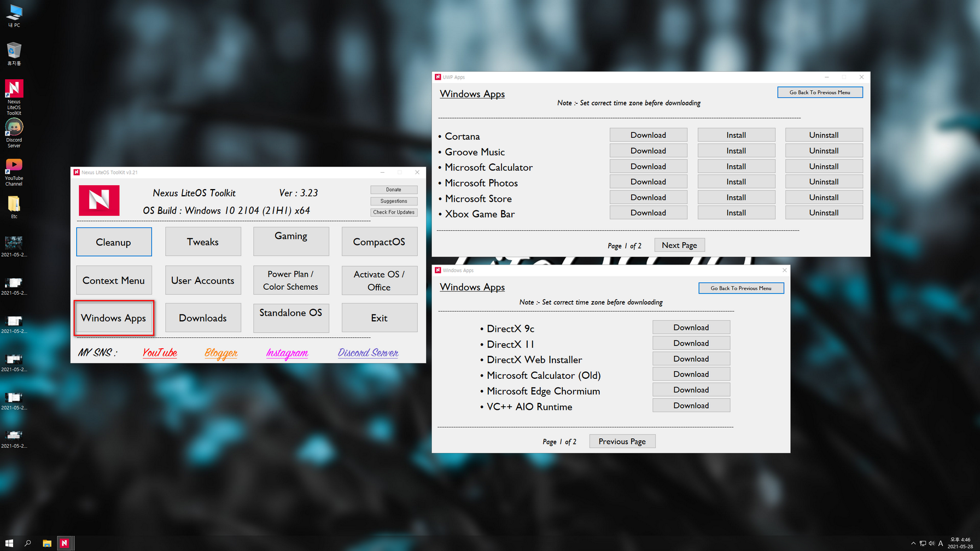Click Previous Page in Windows Apps window
This screenshot has height=551, width=980.
622,441
